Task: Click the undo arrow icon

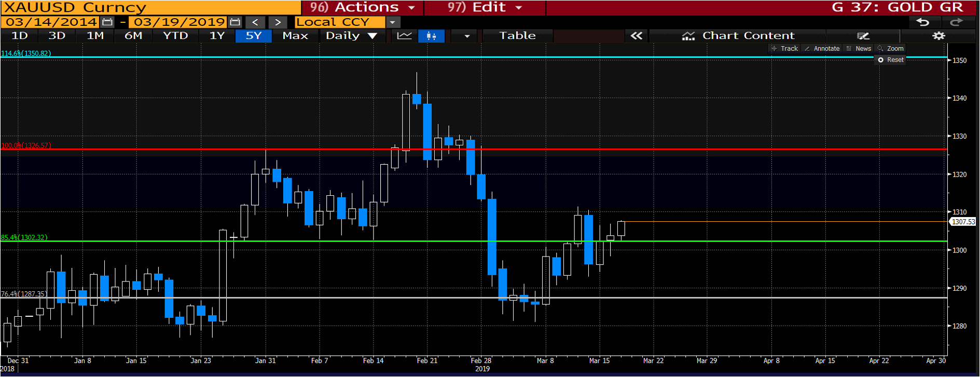Action: (x=922, y=22)
